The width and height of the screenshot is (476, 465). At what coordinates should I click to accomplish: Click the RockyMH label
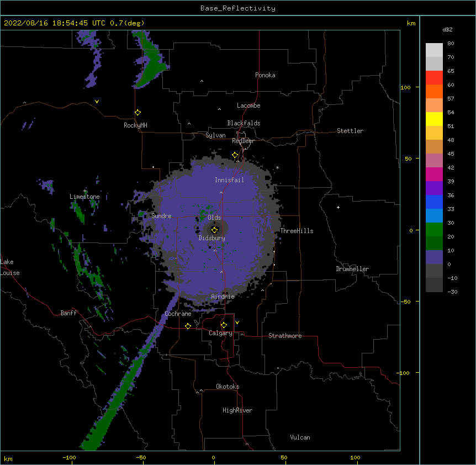(x=135, y=125)
